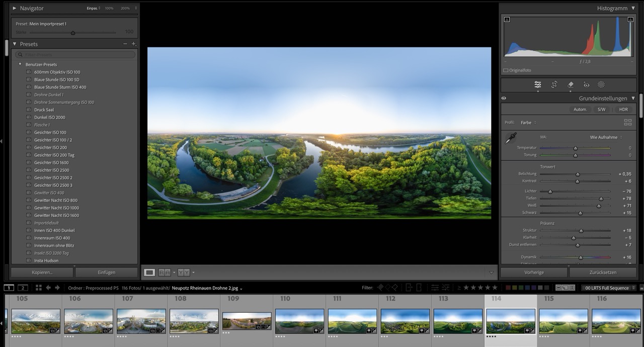Image resolution: width=644 pixels, height=347 pixels.
Task: Click the Vorherige button
Action: click(x=534, y=272)
